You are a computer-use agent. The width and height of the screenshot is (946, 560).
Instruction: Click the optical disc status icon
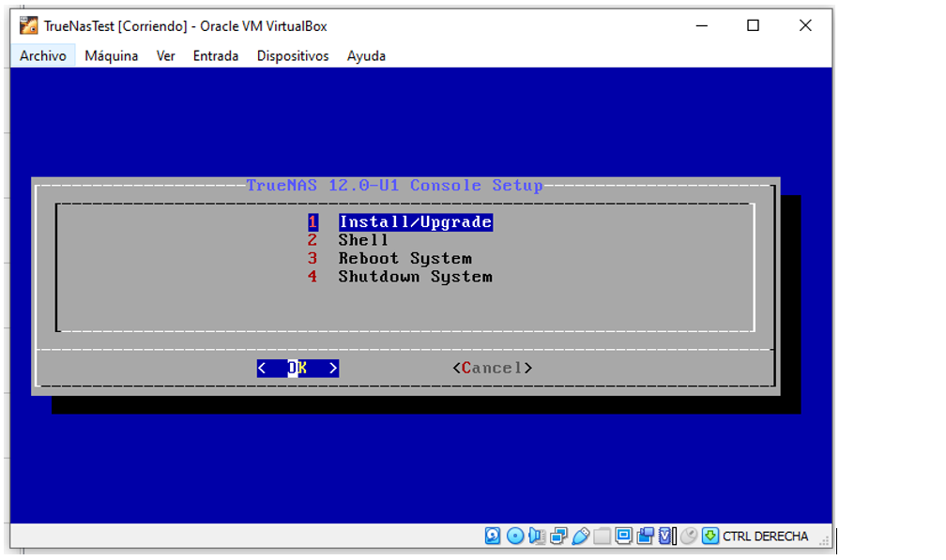click(515, 536)
